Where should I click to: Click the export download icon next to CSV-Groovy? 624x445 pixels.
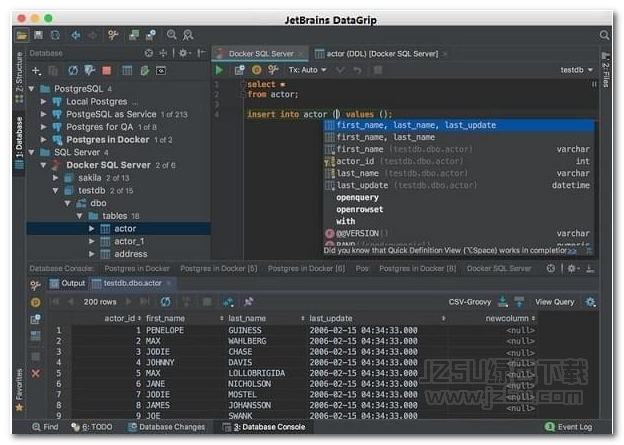click(x=503, y=302)
